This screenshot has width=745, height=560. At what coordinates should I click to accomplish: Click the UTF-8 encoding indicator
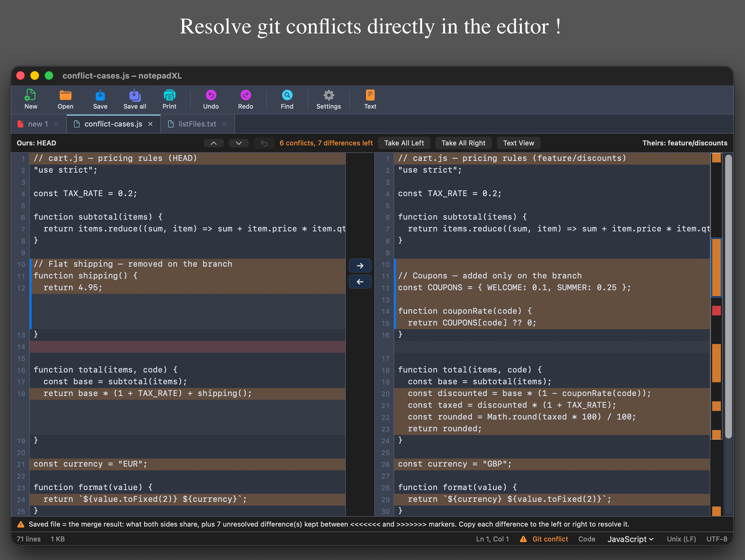[717, 539]
